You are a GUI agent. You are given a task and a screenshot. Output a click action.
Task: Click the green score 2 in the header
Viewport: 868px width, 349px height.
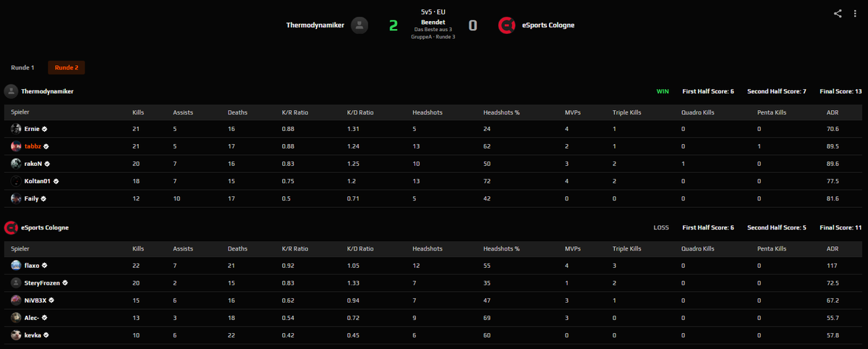point(393,25)
